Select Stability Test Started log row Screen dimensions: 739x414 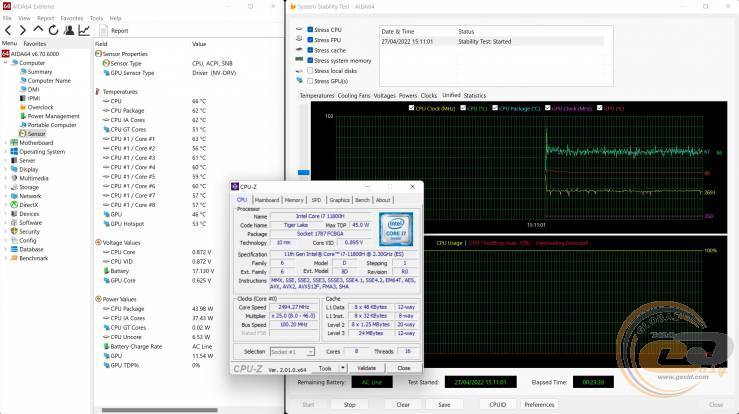click(492, 41)
